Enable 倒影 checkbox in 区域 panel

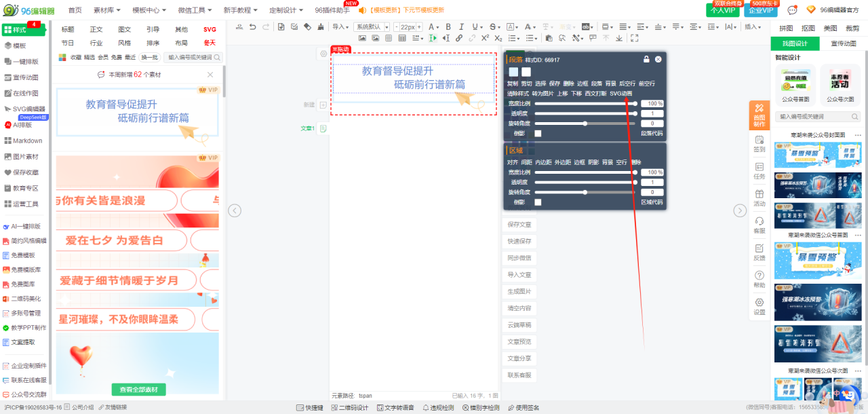click(x=538, y=202)
